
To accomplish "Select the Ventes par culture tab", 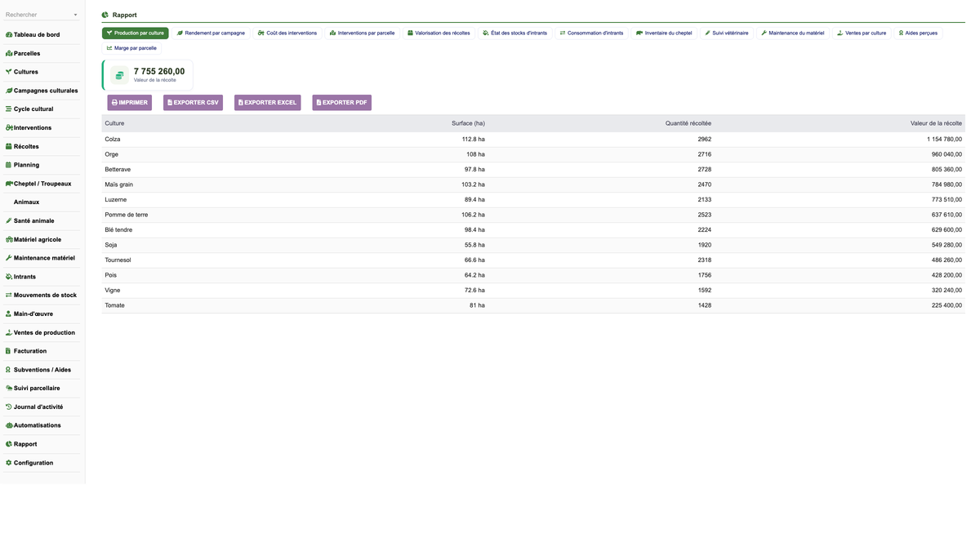I will (x=862, y=33).
